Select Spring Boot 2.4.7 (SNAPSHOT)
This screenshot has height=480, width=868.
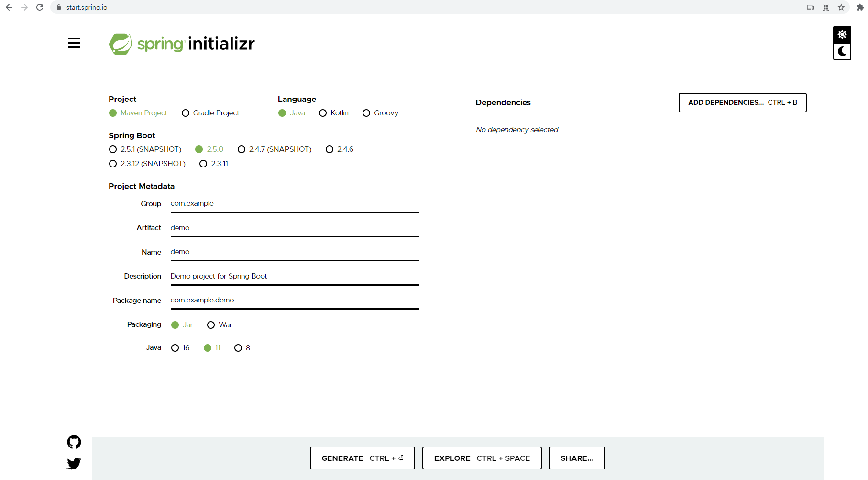[275, 149]
